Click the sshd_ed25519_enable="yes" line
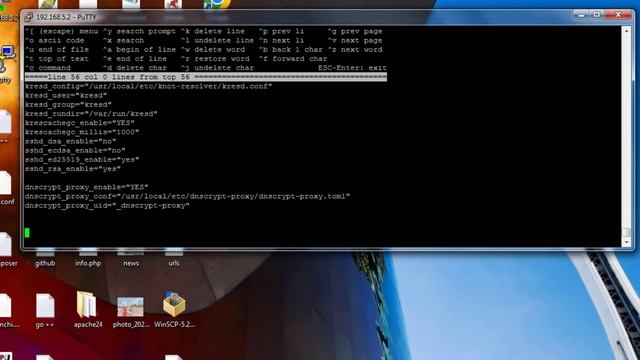Viewport: 640px width, 360px height. (82, 160)
